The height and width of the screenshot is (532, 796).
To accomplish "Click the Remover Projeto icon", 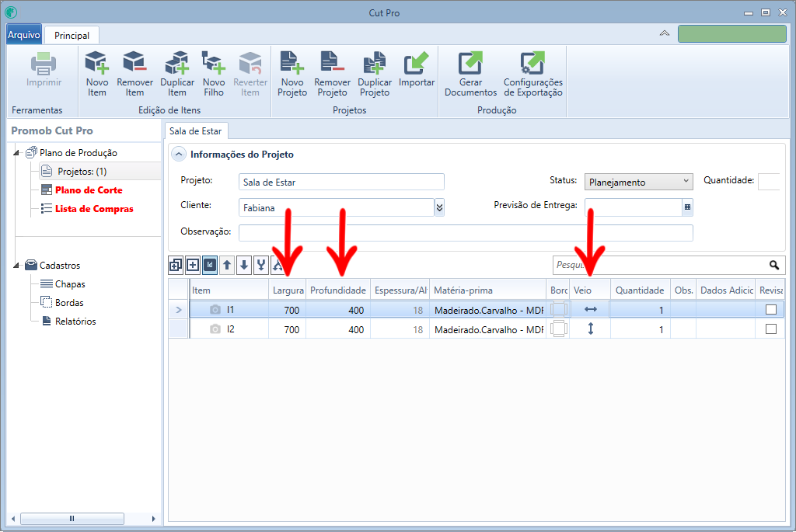I will [x=332, y=63].
